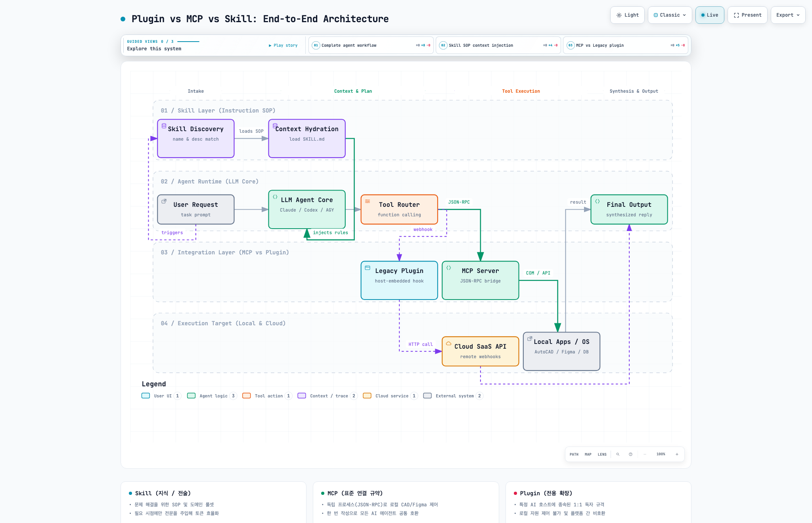This screenshot has height=523, width=812.
Task: Open the Export dropdown menu
Action: (788, 15)
